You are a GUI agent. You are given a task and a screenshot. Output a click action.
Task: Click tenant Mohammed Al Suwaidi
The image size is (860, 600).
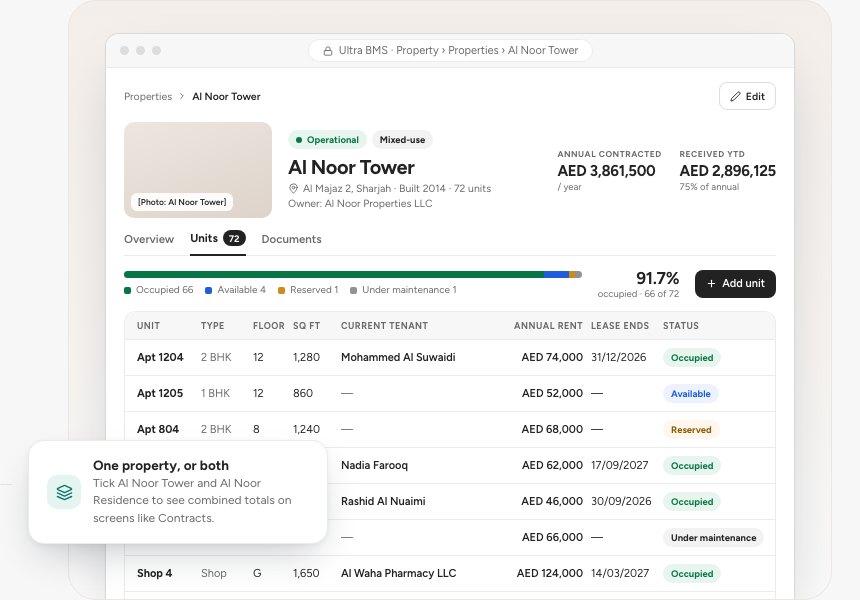point(398,358)
